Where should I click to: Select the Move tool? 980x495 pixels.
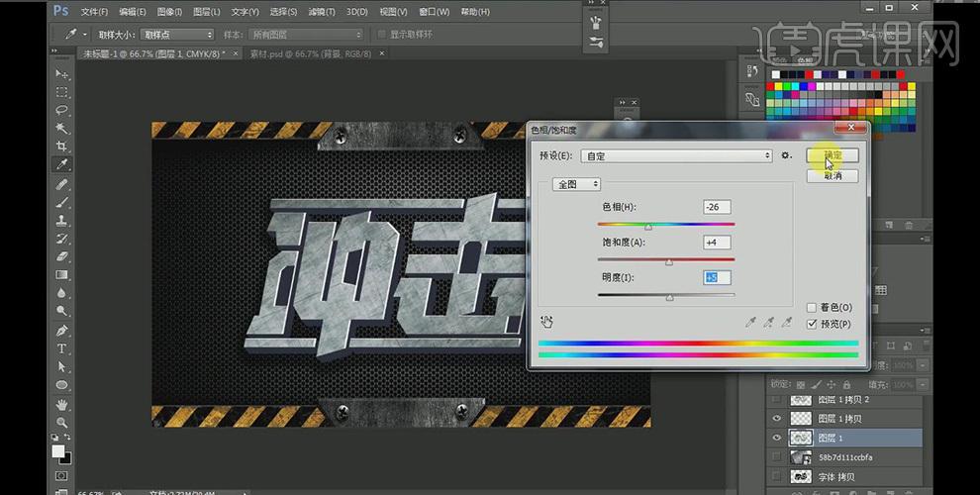tap(62, 74)
